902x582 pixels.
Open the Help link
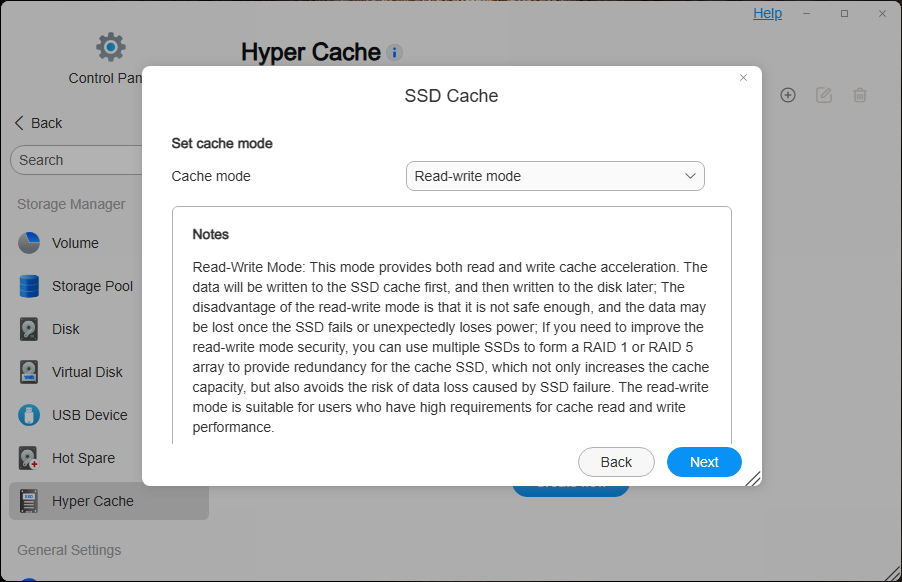(768, 13)
